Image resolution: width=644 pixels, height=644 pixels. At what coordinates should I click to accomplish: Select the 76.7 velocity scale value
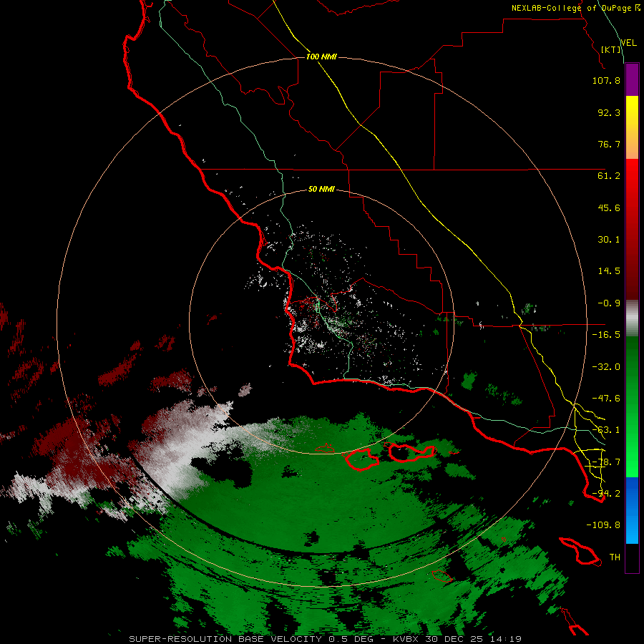coord(609,144)
